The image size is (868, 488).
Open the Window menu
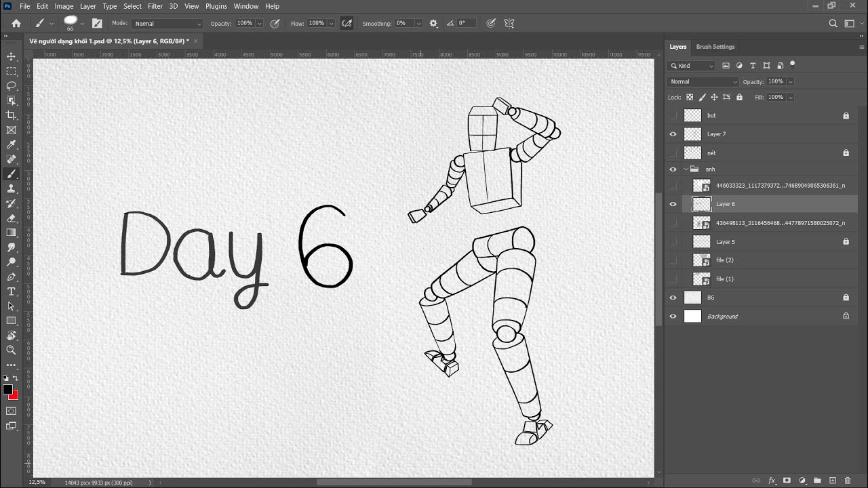pyautogui.click(x=245, y=6)
